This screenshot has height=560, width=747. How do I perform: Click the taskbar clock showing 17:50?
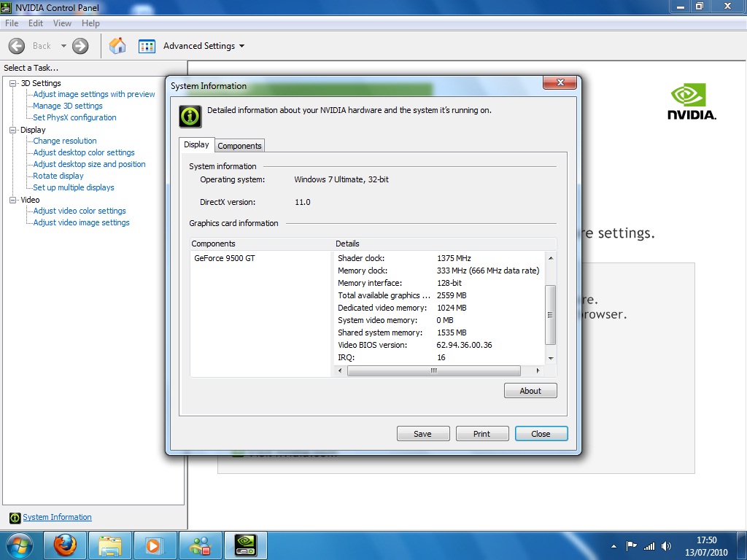pyautogui.click(x=706, y=540)
